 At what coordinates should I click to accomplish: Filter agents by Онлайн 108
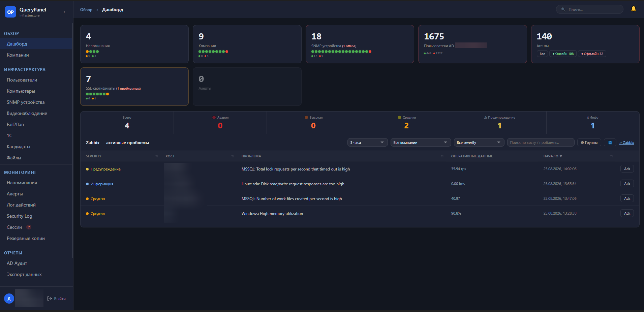pos(563,54)
